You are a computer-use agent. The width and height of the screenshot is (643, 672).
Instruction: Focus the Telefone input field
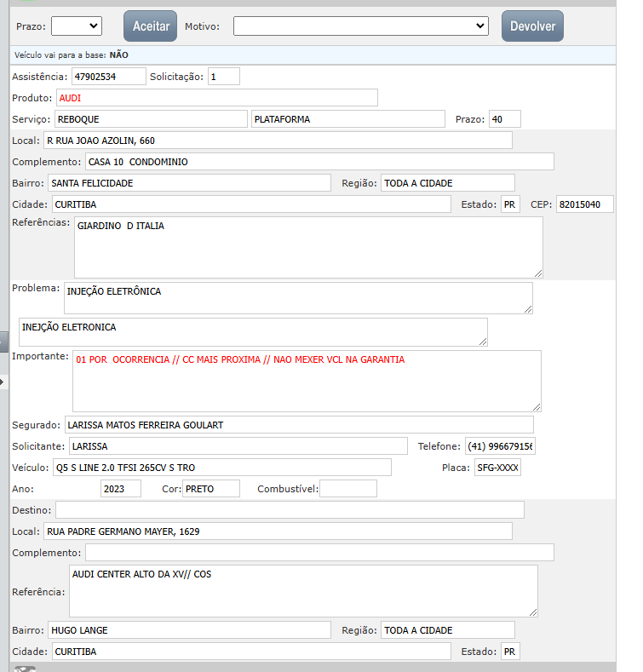(x=499, y=446)
